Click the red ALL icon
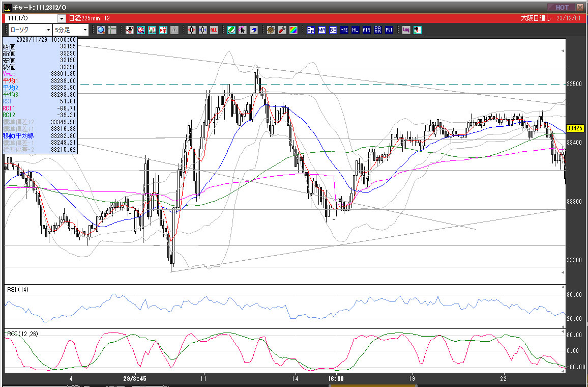The height and width of the screenshot is (387, 588). [214, 30]
